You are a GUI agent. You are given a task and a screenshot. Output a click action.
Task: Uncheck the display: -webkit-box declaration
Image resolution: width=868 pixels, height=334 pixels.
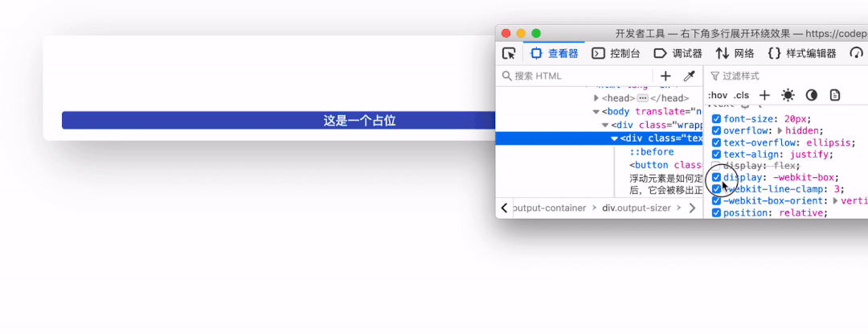coord(716,177)
